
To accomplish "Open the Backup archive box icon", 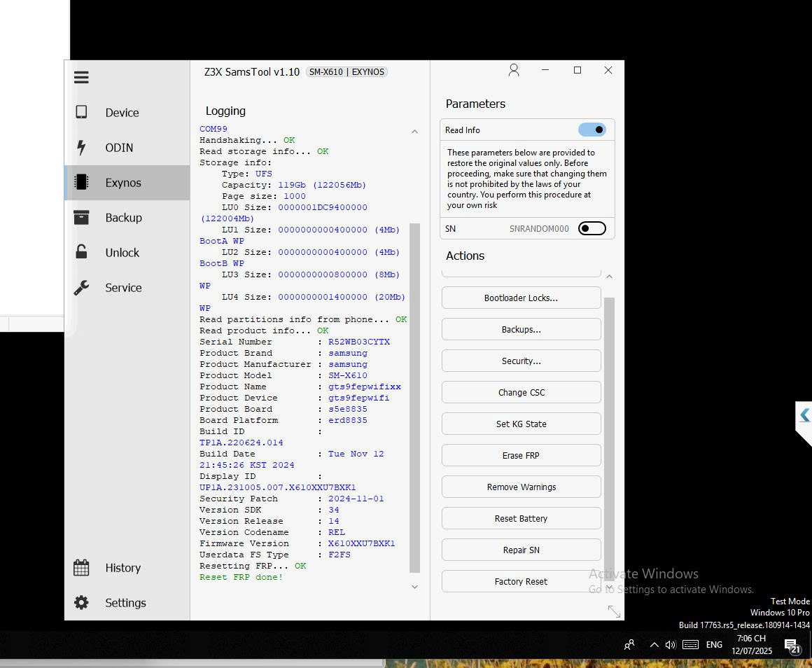I will pos(81,217).
